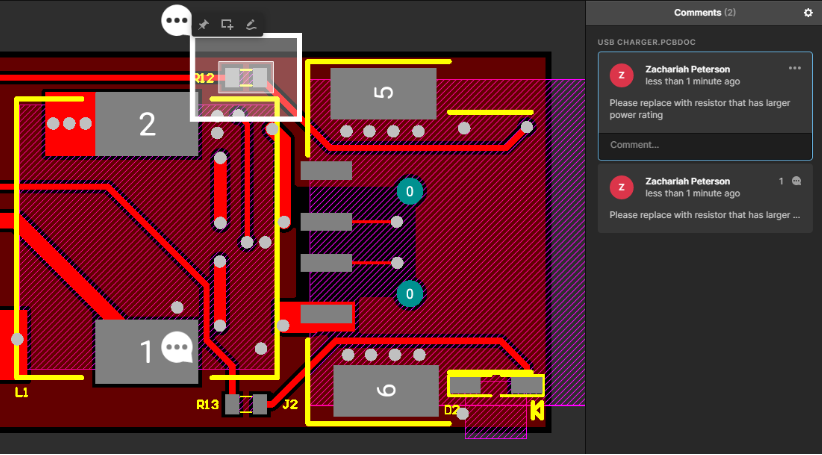Click Zachariah Peterson name in first comment
The width and height of the screenshot is (822, 455).
[x=687, y=69]
